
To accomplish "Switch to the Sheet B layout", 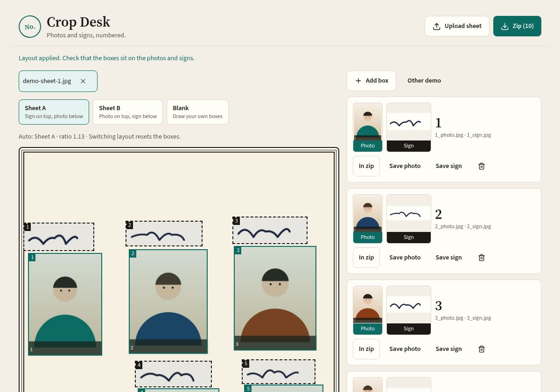I will pyautogui.click(x=128, y=112).
